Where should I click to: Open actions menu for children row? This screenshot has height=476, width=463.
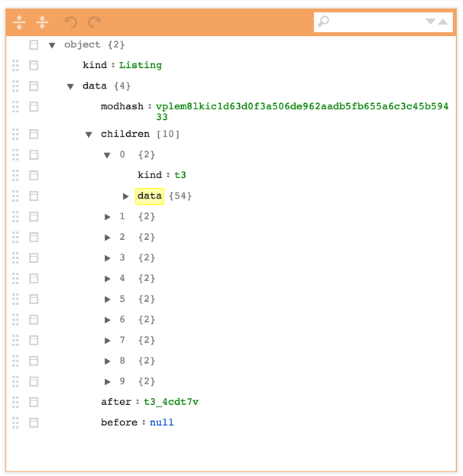coord(34,134)
